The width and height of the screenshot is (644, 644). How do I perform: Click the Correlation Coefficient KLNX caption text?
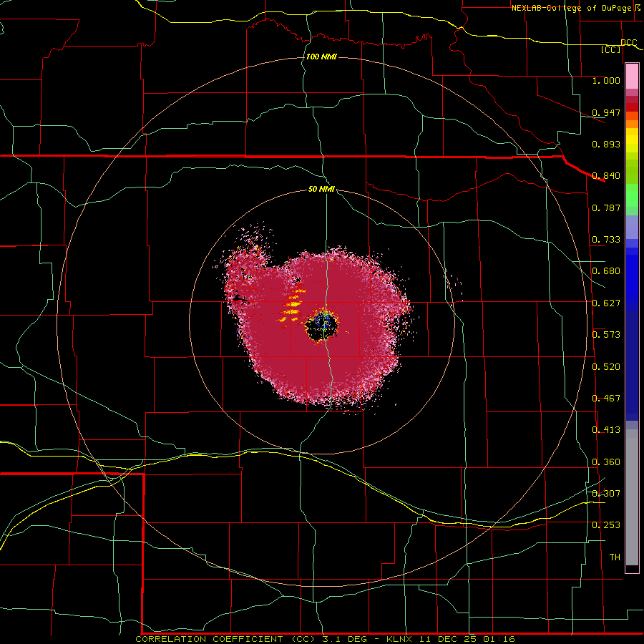tap(325, 639)
